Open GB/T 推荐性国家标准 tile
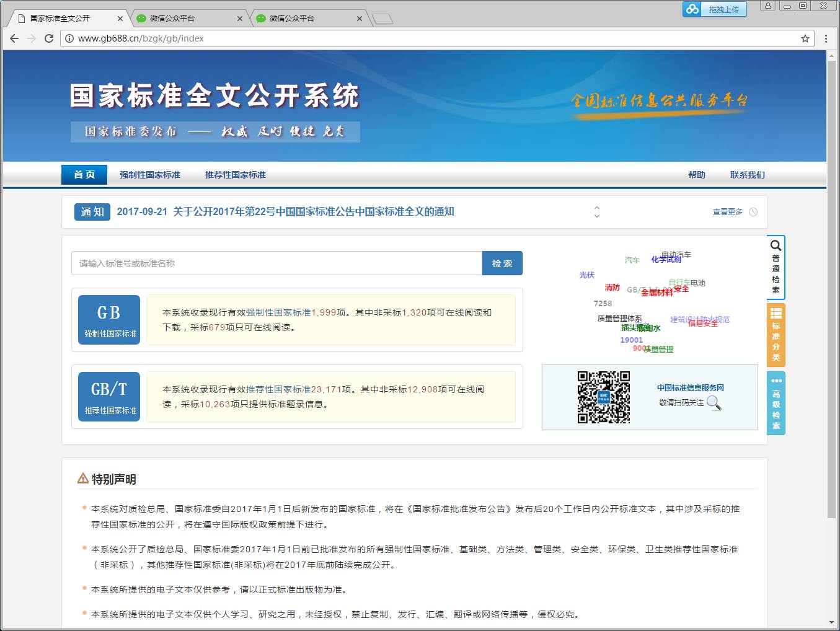 pos(109,397)
